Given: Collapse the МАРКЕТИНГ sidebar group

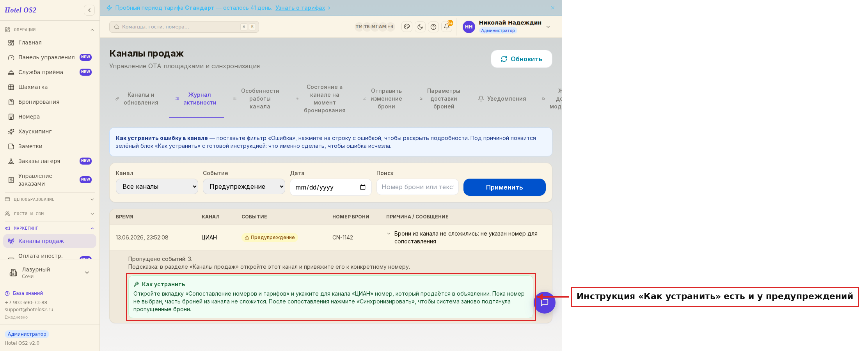Looking at the screenshot, I should point(50,228).
